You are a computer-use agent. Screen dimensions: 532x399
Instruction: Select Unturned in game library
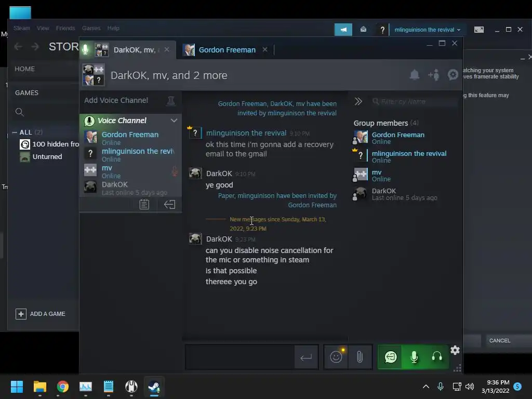click(41, 157)
